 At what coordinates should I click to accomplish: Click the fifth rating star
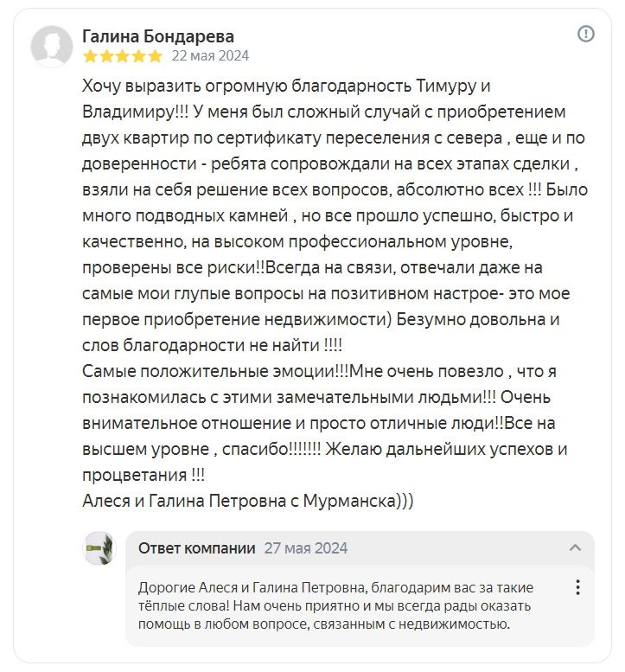tap(155, 56)
